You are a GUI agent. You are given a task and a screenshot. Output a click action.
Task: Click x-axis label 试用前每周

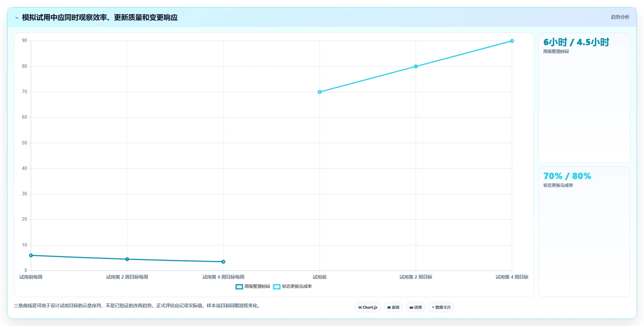click(31, 277)
